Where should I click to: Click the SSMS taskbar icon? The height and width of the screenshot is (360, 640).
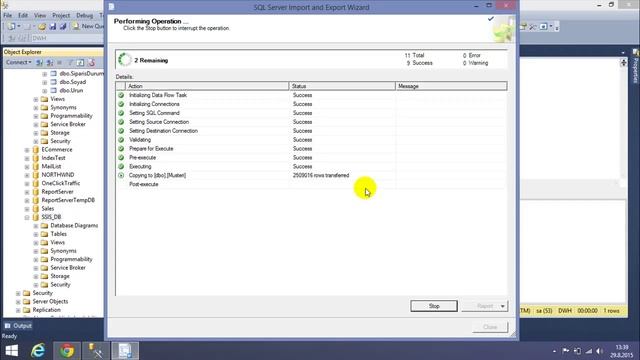coord(96,351)
